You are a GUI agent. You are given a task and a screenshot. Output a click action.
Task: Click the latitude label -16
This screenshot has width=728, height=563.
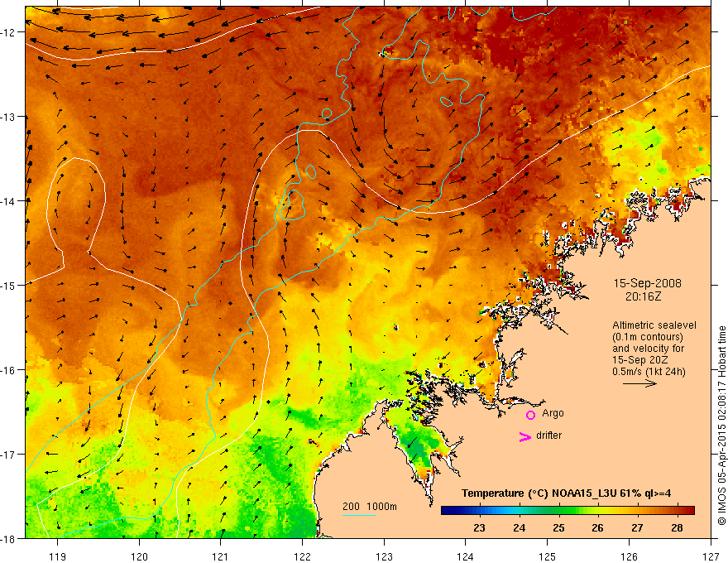point(9,370)
